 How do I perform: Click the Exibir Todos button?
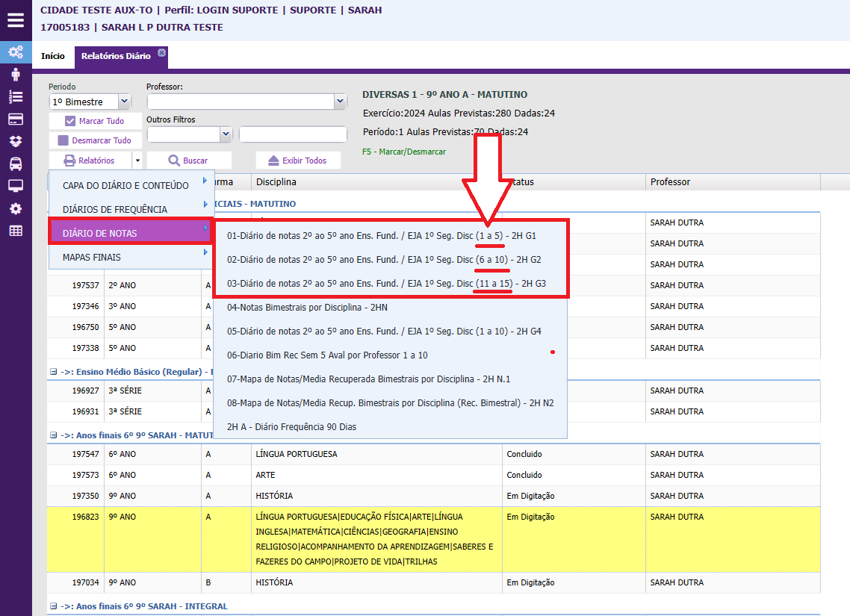(x=298, y=161)
